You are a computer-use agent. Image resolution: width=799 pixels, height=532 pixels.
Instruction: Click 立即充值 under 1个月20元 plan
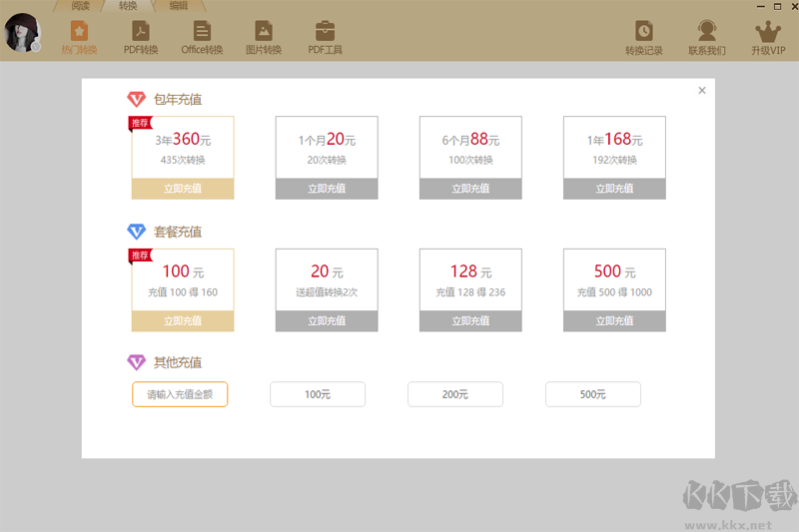(327, 189)
